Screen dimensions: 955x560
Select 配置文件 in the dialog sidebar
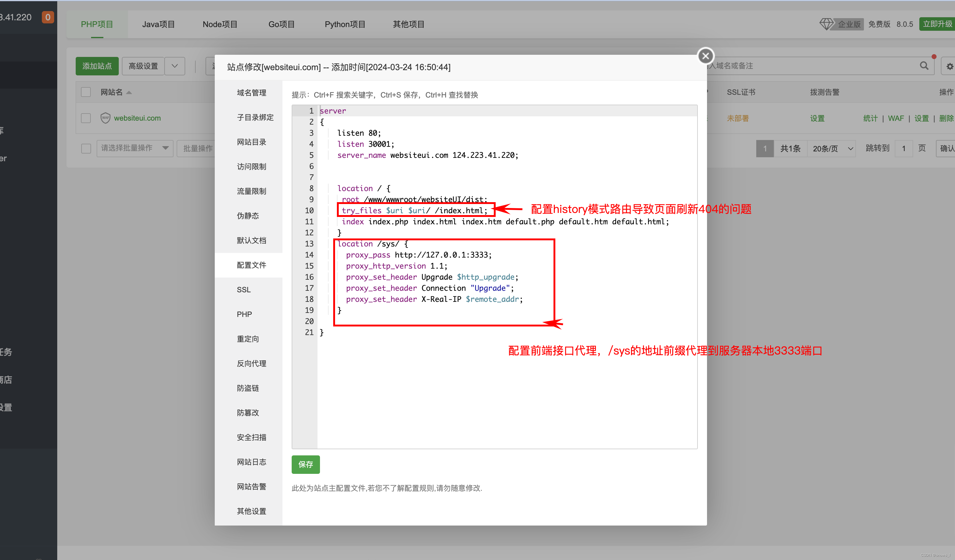tap(249, 265)
